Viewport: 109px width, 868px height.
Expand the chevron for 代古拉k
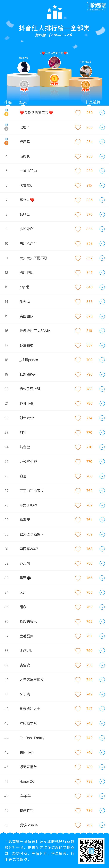click(x=102, y=185)
